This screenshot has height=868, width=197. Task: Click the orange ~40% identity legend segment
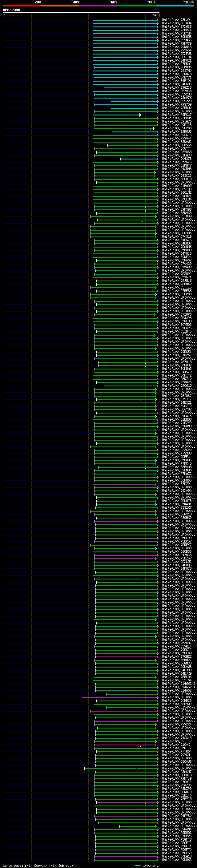60,6
